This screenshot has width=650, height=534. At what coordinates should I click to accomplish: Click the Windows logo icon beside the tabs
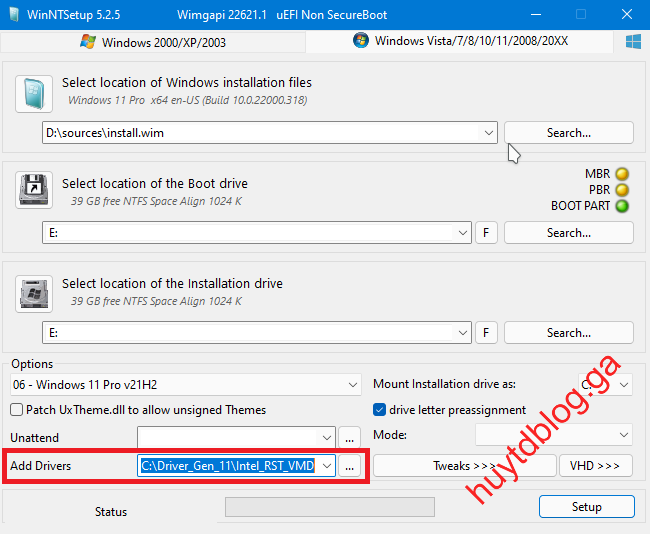pos(633,41)
